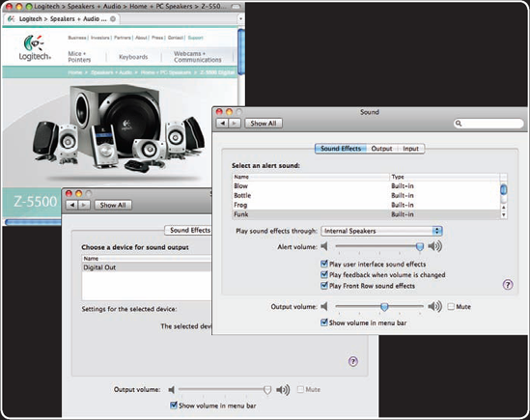Click alert sound list scrollbar thumb
Image resolution: width=530 pixels, height=420 pixels.
[504, 189]
